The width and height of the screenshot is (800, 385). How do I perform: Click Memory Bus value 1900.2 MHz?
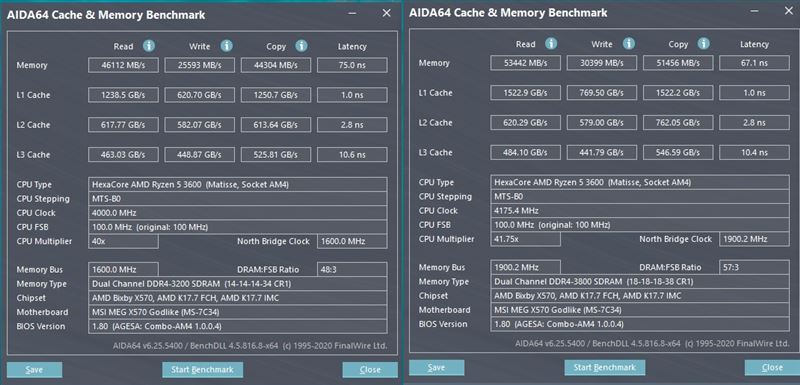click(526, 267)
